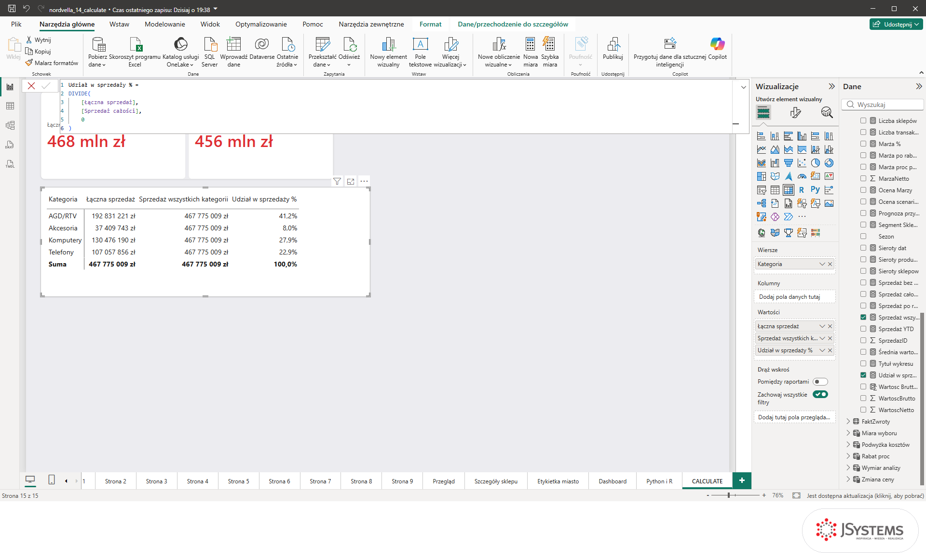Open the Łączna sprzedaż field dropdown arrow
Image resolution: width=926 pixels, height=560 pixels.
point(822,326)
